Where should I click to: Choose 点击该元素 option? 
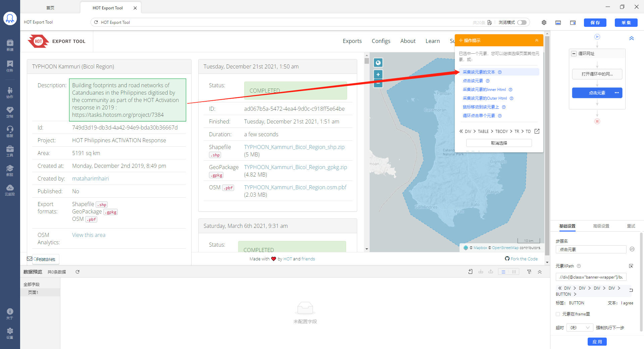click(473, 81)
